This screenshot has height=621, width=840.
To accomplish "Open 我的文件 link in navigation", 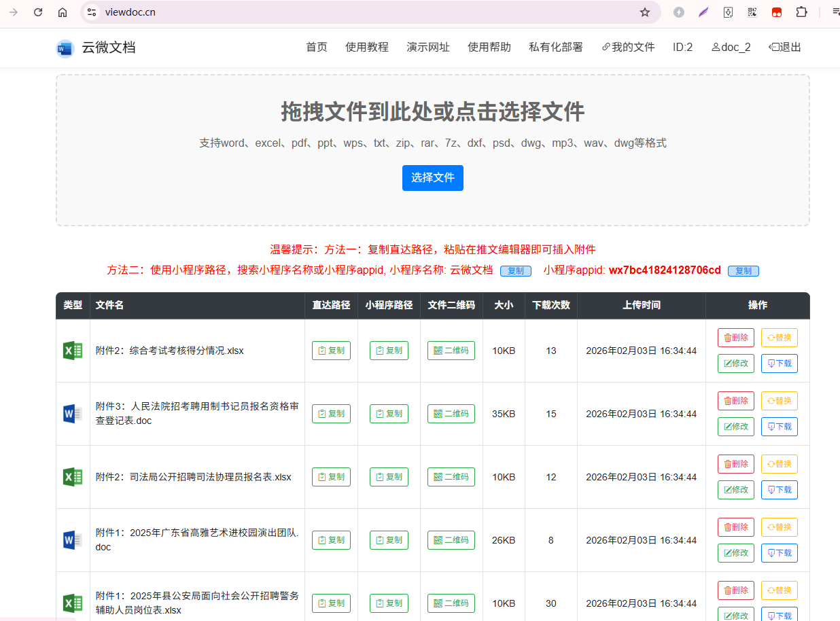I will pos(628,48).
